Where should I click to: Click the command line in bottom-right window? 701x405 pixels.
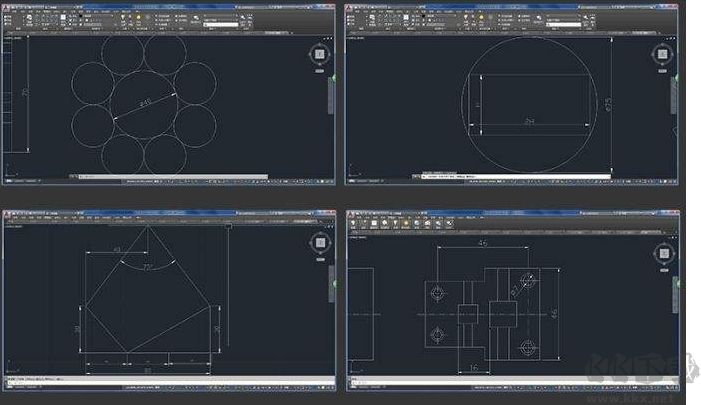tap(513, 381)
